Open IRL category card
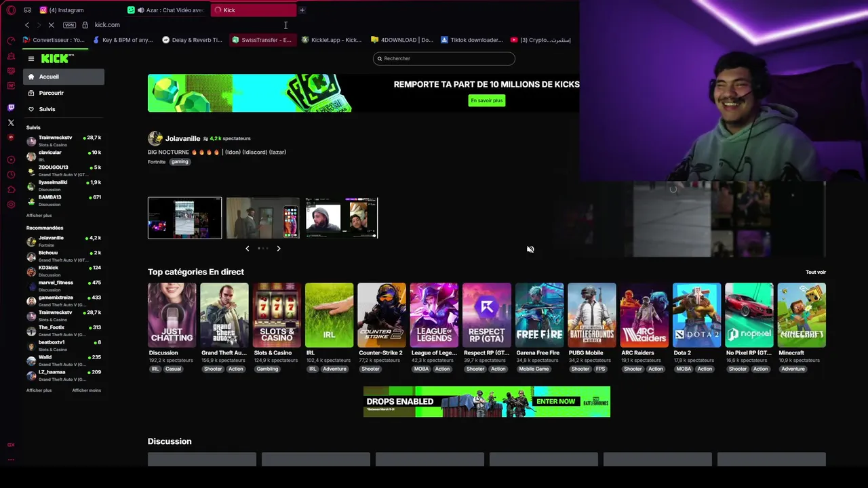 [330, 315]
